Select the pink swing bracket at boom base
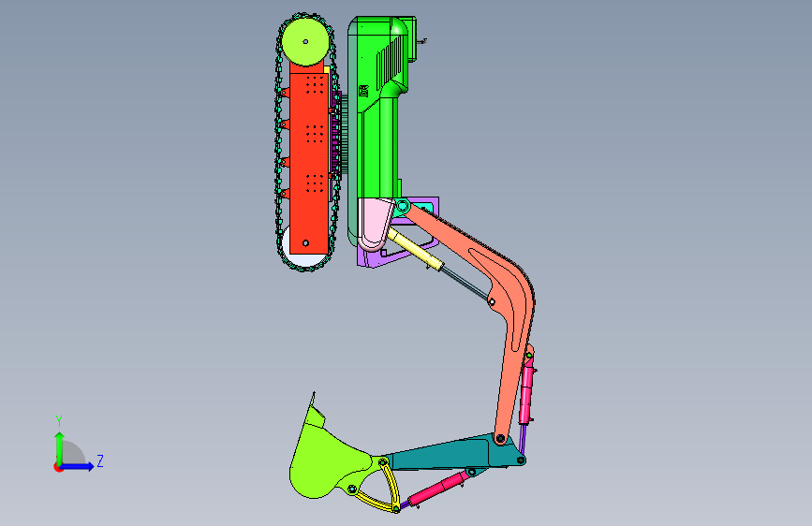Viewport: 812px width, 526px height. pyautogui.click(x=375, y=224)
